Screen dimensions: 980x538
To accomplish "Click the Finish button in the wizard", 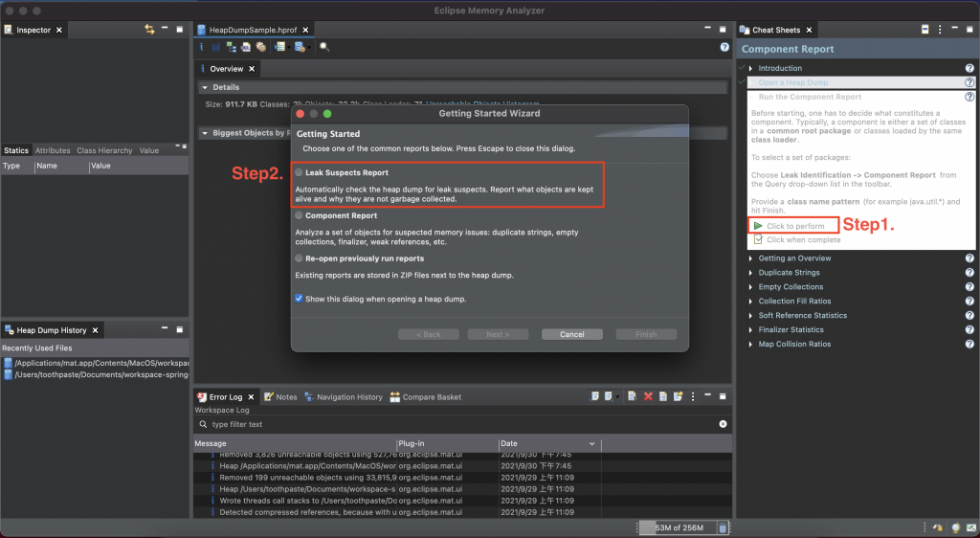I will 646,334.
